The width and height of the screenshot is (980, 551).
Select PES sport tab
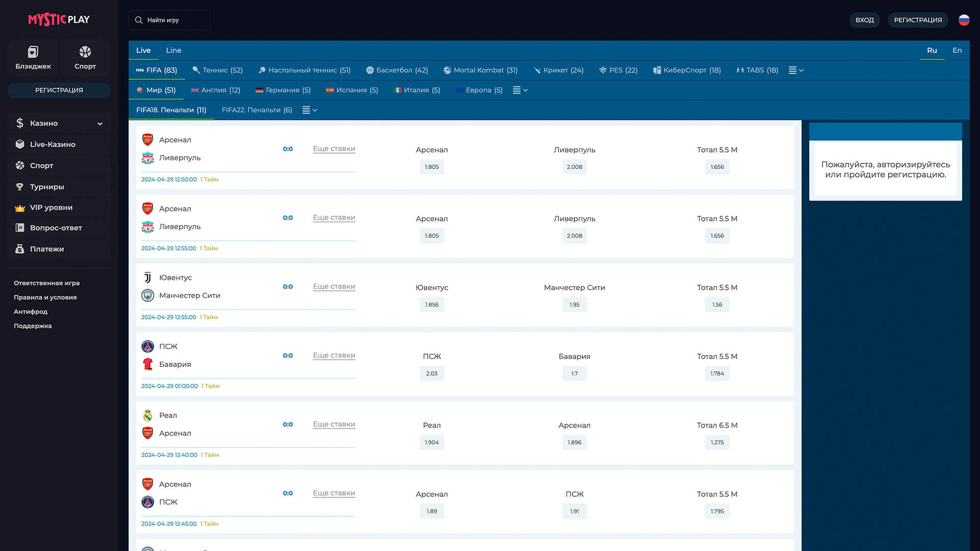point(618,70)
